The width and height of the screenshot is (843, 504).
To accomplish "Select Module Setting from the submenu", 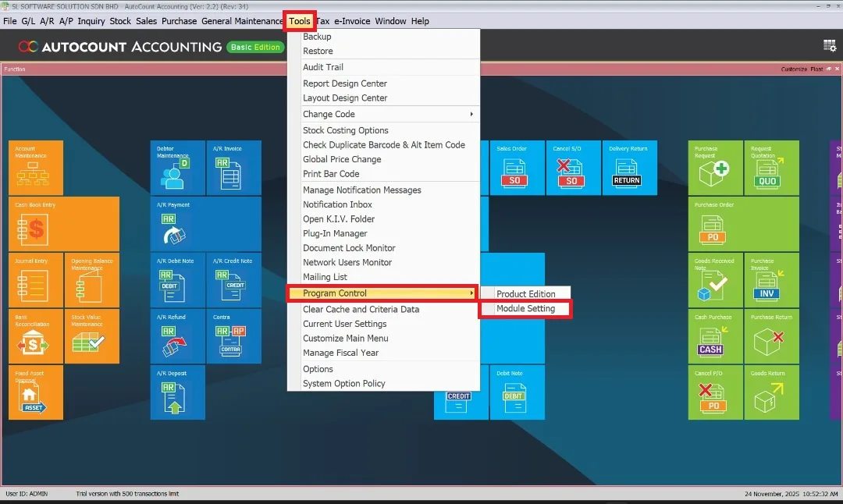I will 525,308.
